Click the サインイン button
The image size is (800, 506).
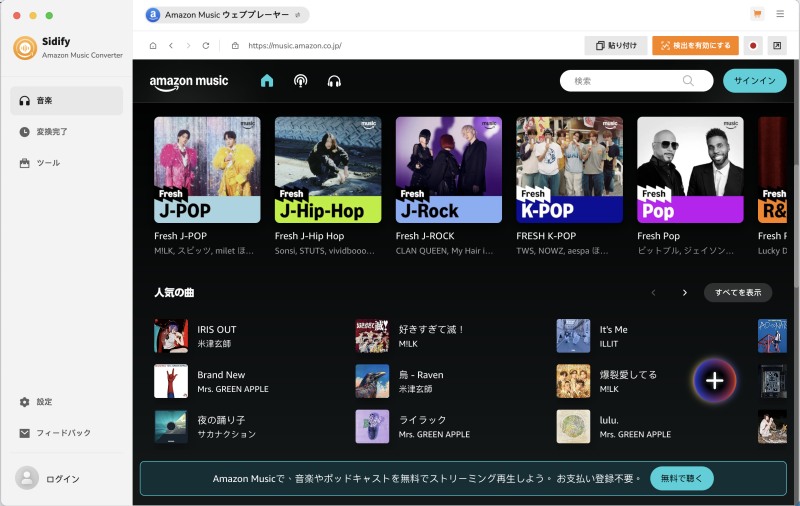point(755,81)
